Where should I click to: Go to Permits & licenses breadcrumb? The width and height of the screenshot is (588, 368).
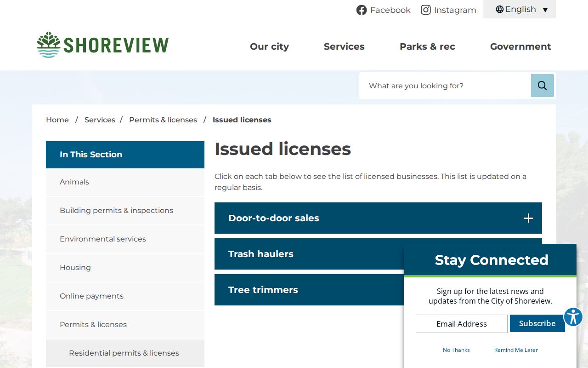(x=163, y=120)
